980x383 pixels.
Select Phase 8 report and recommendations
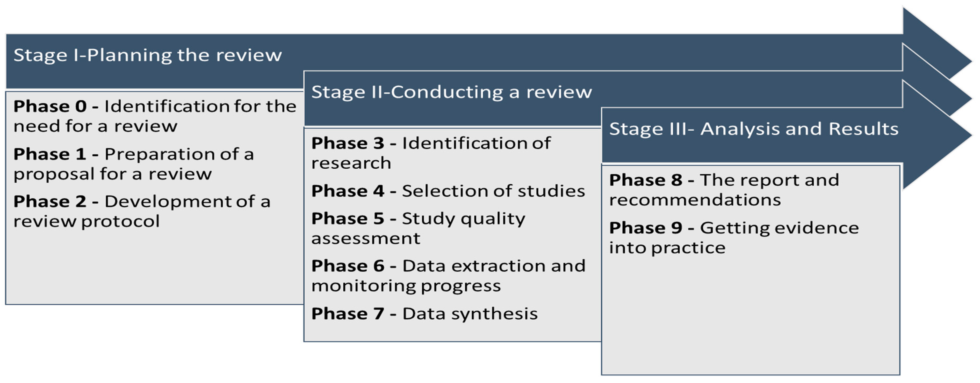(x=724, y=190)
